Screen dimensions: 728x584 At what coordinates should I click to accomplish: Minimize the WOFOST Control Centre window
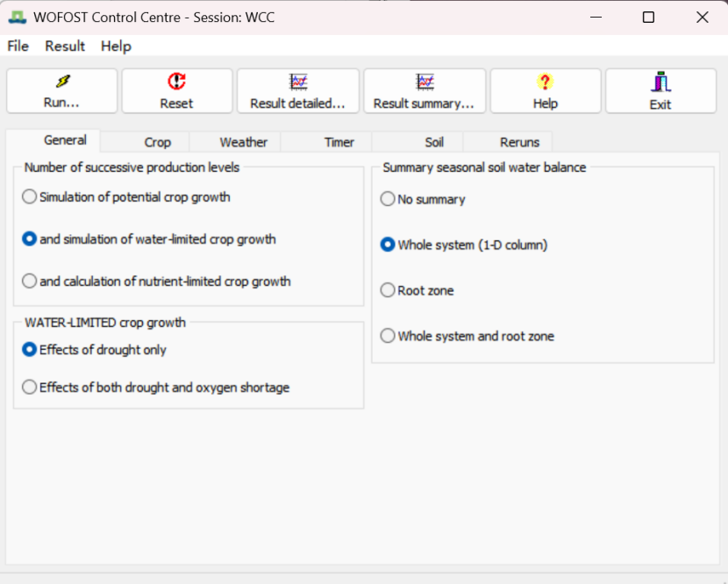click(x=596, y=18)
